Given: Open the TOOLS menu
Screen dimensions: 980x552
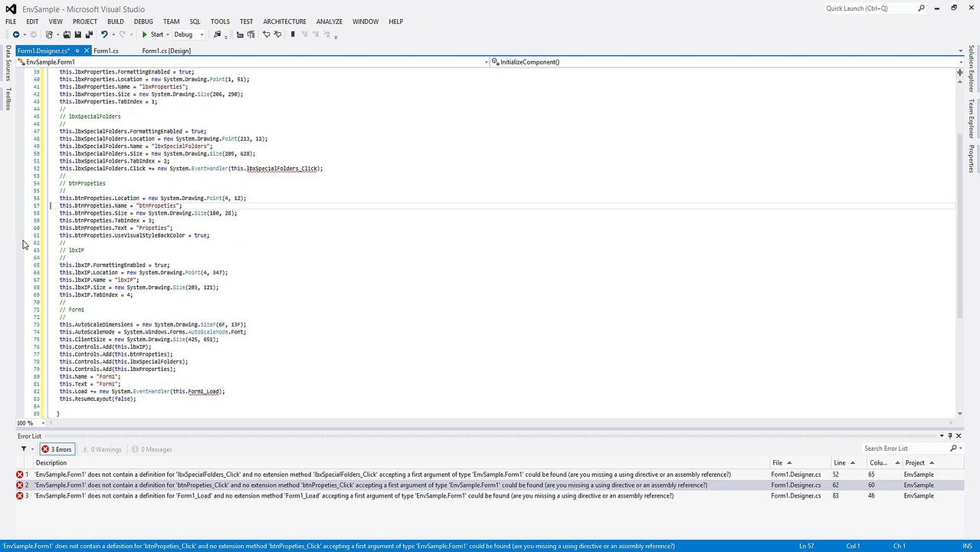Looking at the screenshot, I should (220, 21).
